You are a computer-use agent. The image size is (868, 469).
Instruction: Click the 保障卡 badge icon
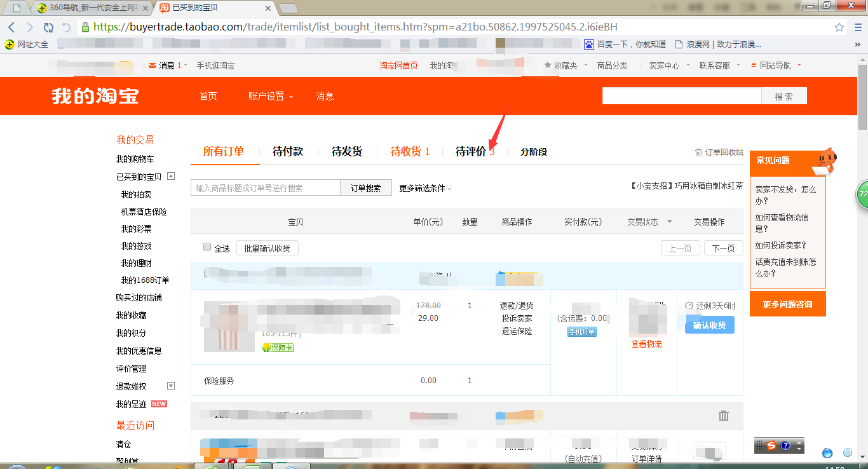277,347
